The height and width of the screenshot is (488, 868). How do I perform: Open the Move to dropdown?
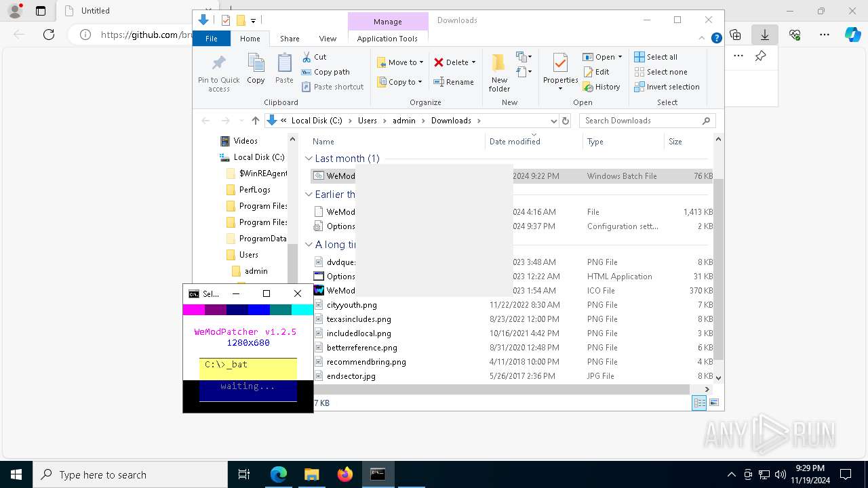point(400,62)
